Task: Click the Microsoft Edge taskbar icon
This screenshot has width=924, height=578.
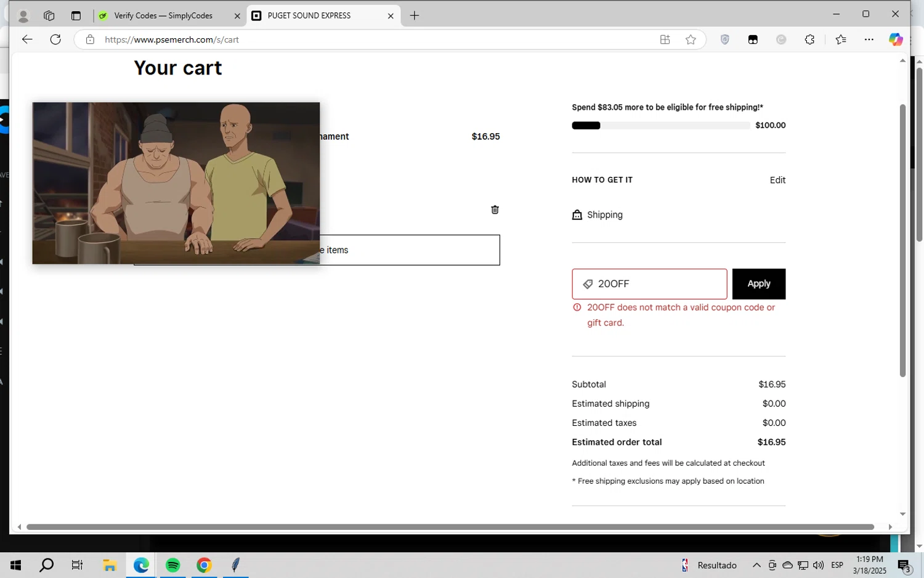Action: tap(141, 565)
